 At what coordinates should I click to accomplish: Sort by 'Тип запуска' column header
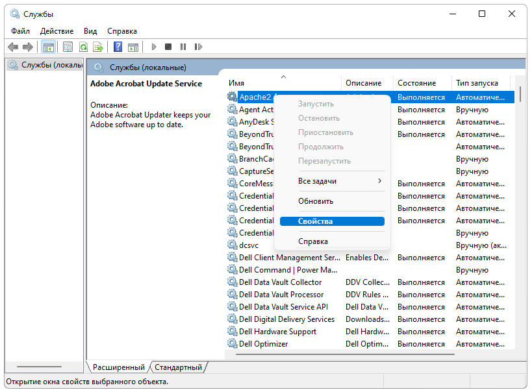tap(477, 83)
